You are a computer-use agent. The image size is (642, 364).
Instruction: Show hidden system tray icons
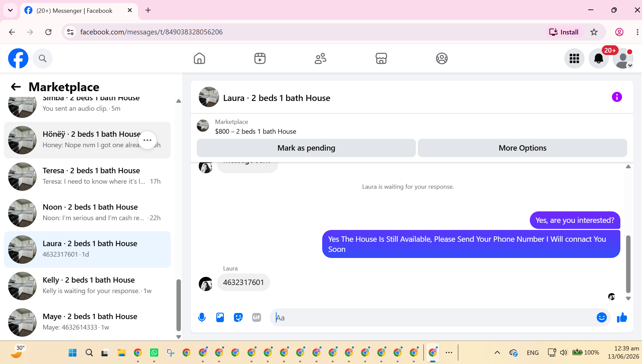pos(497,353)
